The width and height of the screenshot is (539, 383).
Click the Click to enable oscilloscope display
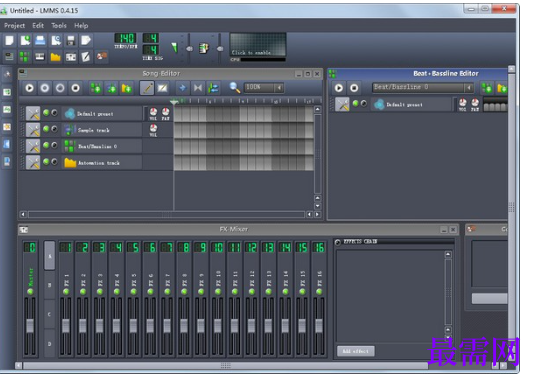pos(258,44)
